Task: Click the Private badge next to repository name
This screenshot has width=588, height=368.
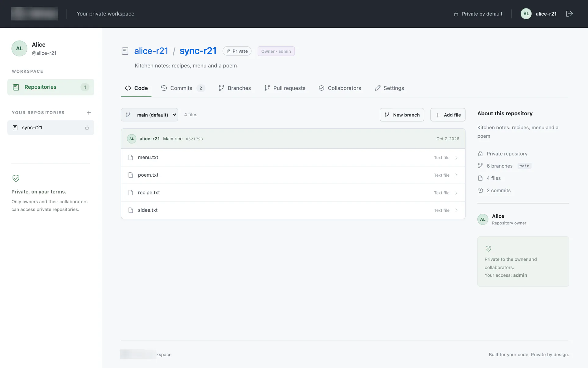Action: (x=237, y=51)
